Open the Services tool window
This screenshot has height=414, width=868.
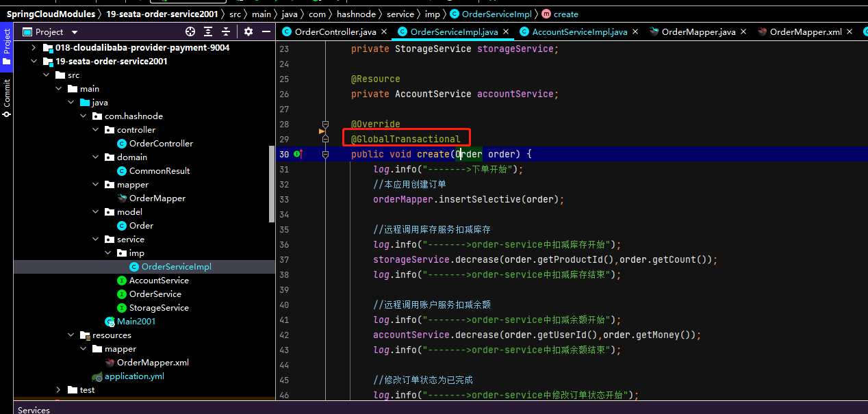(34, 409)
